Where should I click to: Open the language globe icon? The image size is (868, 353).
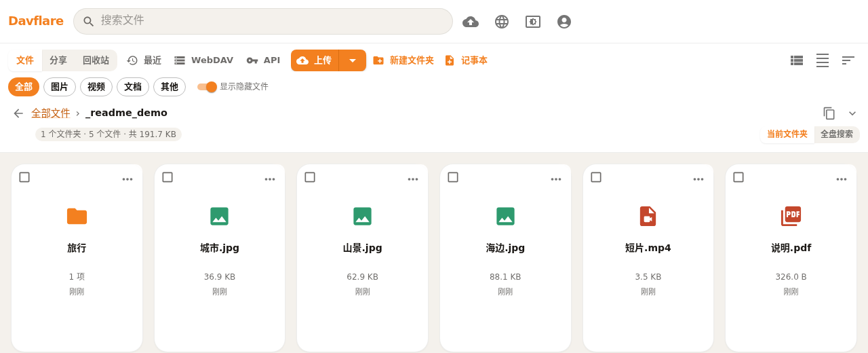pyautogui.click(x=502, y=22)
